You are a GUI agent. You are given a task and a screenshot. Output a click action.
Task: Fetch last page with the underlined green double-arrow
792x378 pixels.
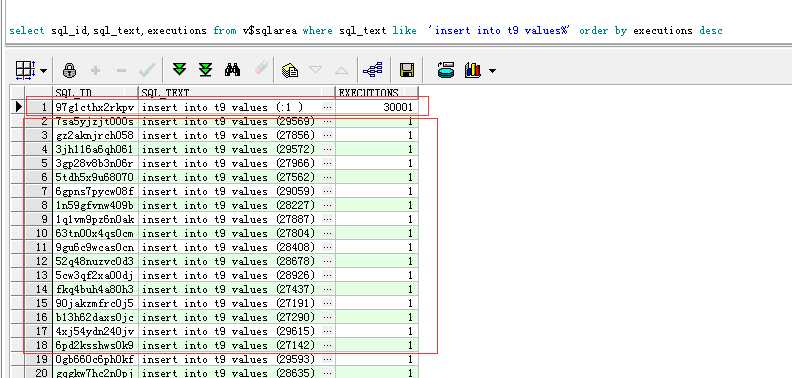coord(205,70)
